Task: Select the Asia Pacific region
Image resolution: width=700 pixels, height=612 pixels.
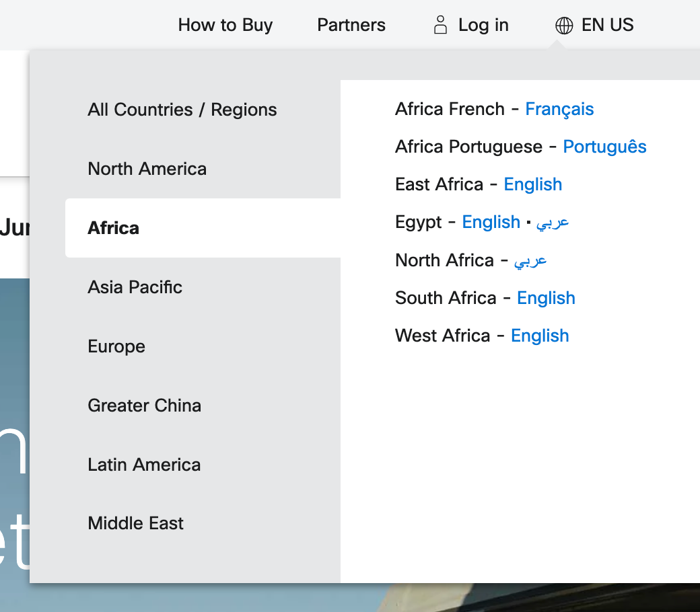Action: pyautogui.click(x=135, y=287)
